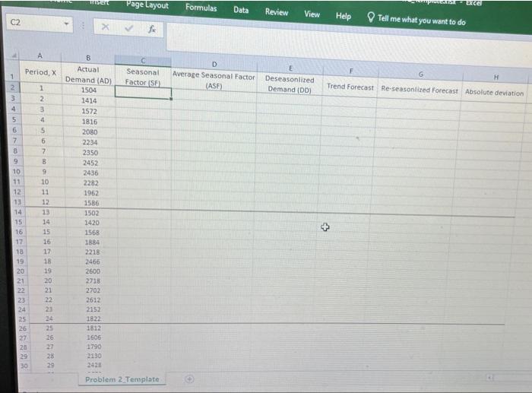Screen dimensions: 532x393
Task: Select column G header
Action: point(421,74)
